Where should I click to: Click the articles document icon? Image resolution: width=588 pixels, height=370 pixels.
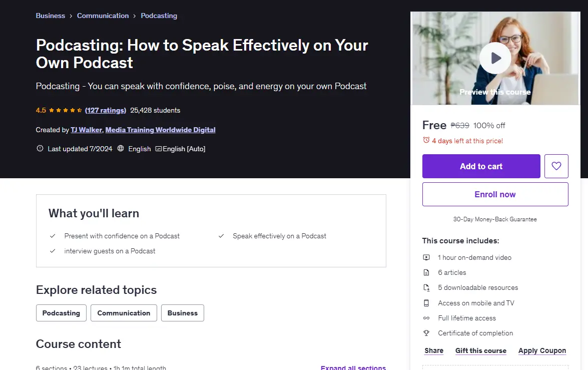426,272
